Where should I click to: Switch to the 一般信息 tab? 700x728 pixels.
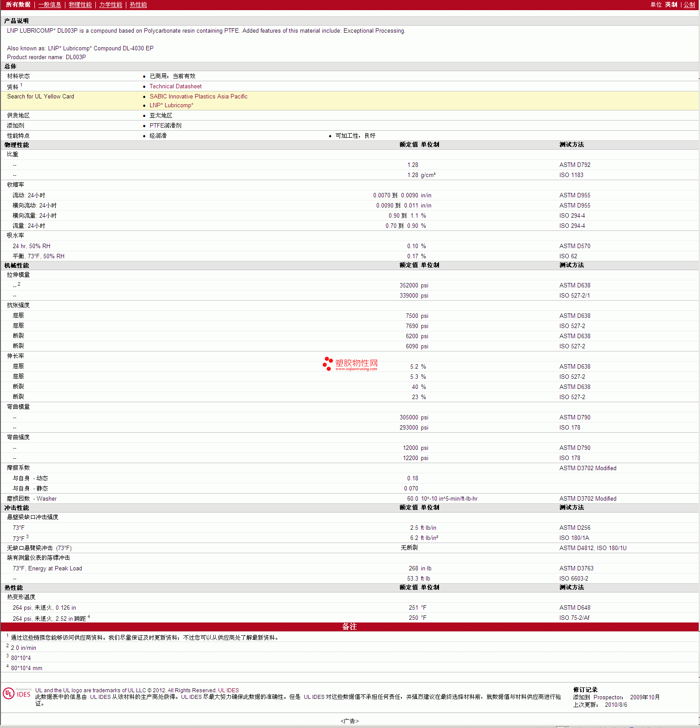pos(49,4)
